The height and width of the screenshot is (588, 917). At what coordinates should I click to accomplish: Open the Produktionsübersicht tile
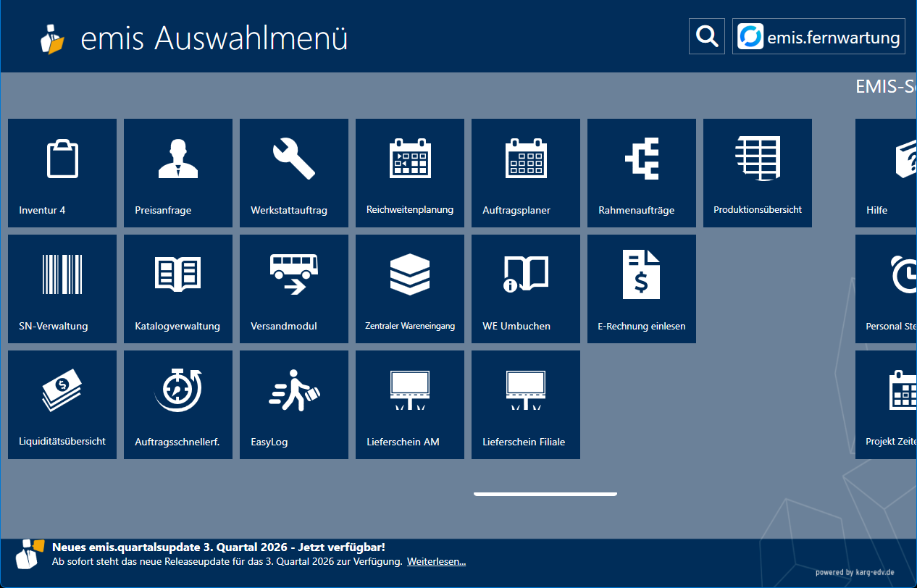[758, 173]
